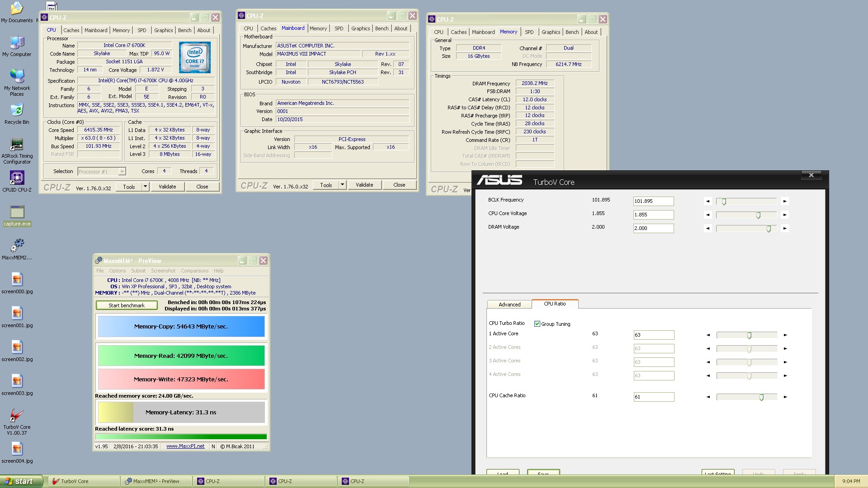Open the About tab in the Memory window
The width and height of the screenshot is (868, 488).
tap(591, 32)
